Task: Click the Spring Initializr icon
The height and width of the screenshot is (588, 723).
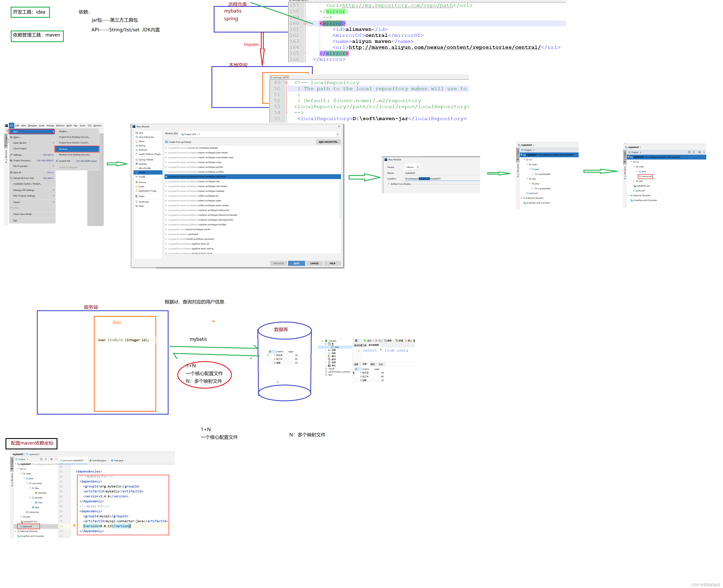Action: tap(137, 160)
